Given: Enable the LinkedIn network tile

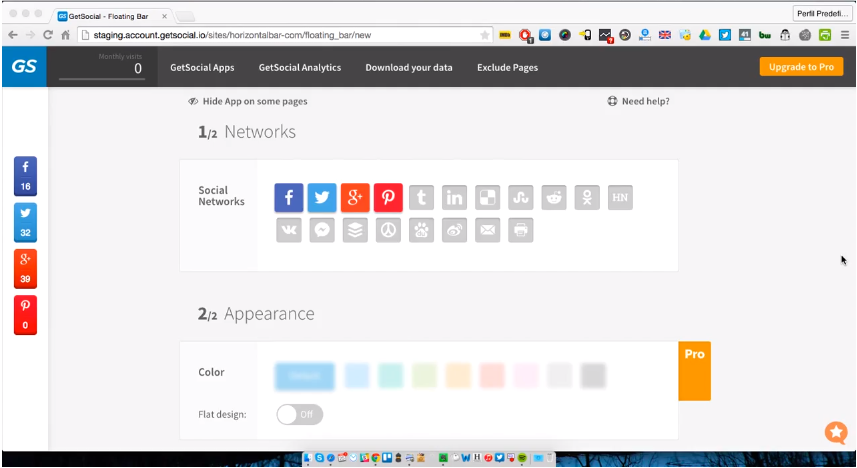Looking at the screenshot, I should pos(454,197).
